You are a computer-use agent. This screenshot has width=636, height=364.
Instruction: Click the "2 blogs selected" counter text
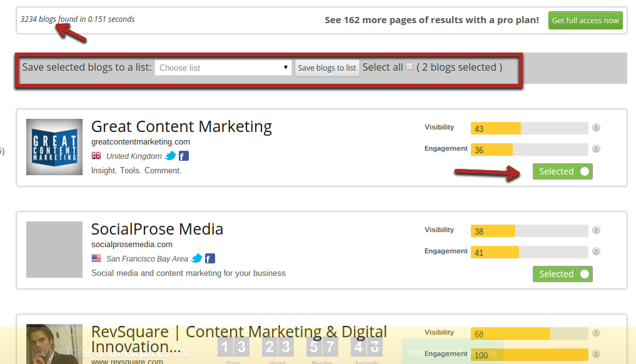click(459, 67)
